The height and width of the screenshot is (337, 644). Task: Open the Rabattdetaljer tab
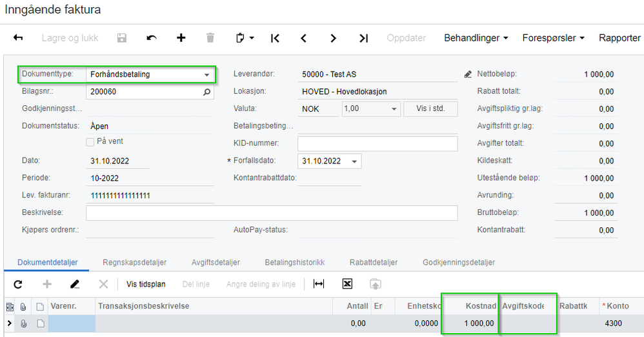pyautogui.click(x=374, y=262)
